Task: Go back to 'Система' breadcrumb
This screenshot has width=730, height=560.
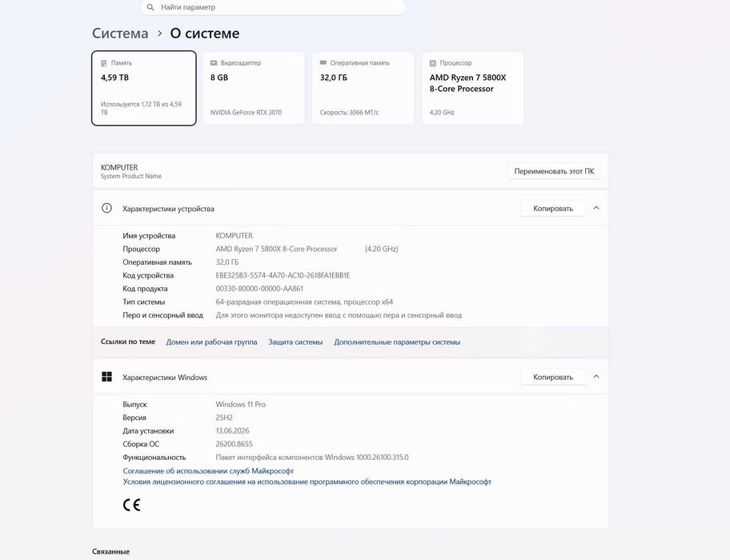Action: (120, 34)
